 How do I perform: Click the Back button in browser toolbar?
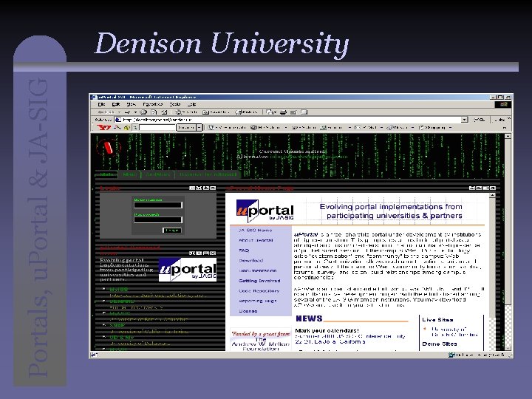(106, 112)
